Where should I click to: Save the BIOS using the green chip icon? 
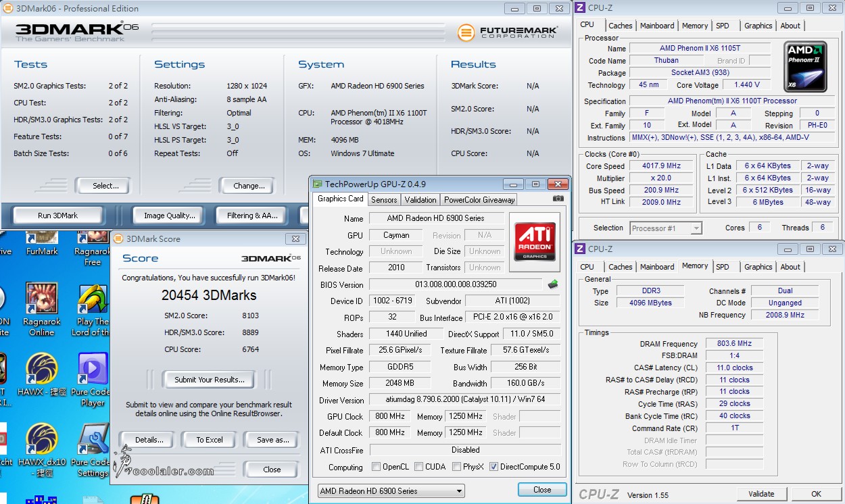pyautogui.click(x=553, y=284)
